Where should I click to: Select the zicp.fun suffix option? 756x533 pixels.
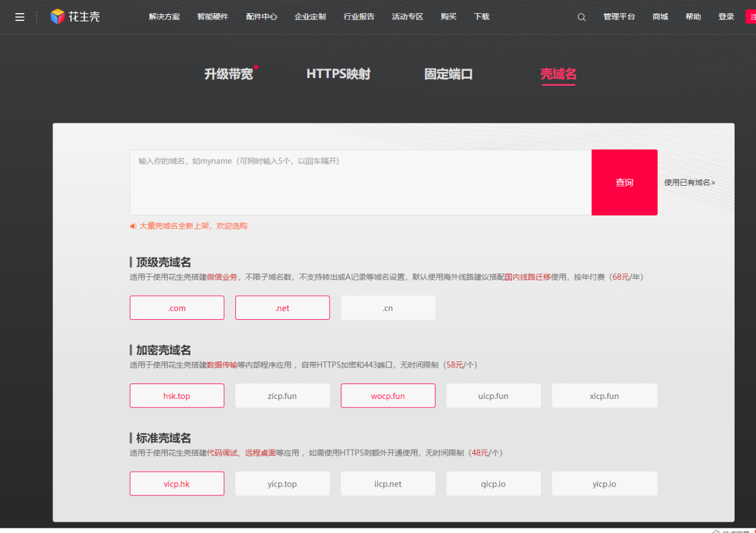pos(282,396)
